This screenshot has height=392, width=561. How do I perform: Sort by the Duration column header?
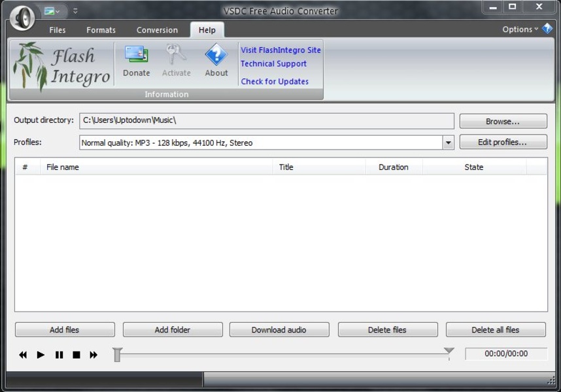pos(394,167)
